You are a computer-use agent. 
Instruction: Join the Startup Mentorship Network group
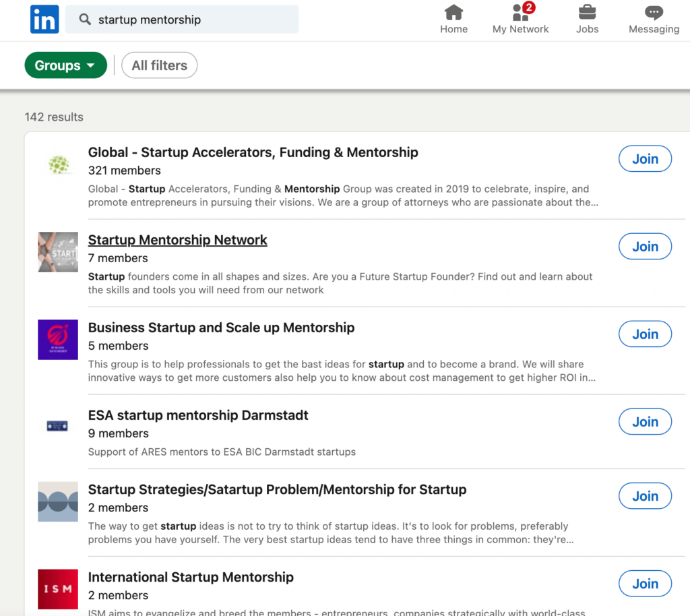pyautogui.click(x=645, y=246)
